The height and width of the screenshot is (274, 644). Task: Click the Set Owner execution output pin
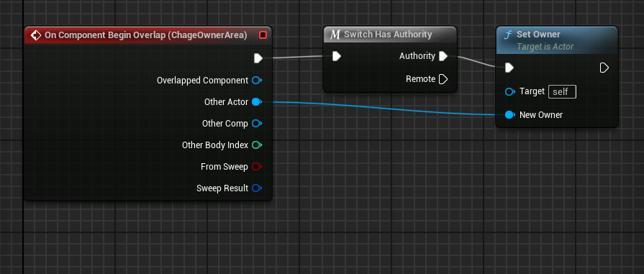(604, 68)
